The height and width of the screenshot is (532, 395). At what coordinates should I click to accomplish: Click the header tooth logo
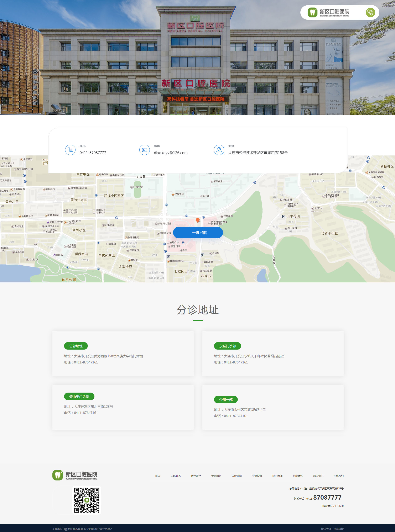[312, 12]
